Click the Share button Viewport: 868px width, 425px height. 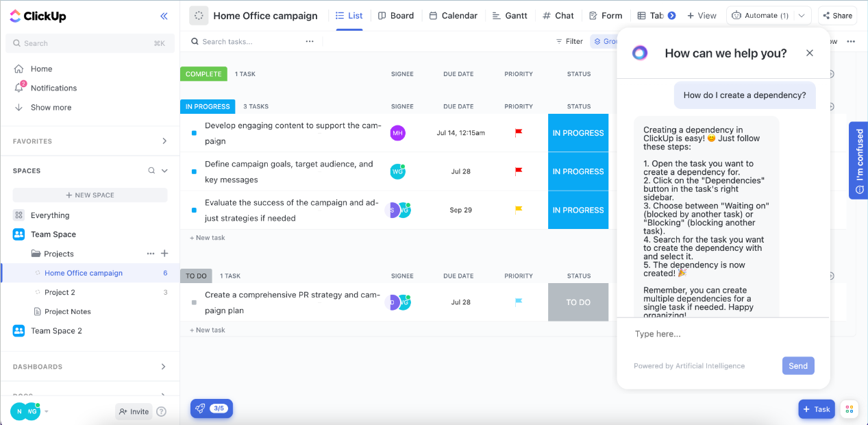click(837, 16)
